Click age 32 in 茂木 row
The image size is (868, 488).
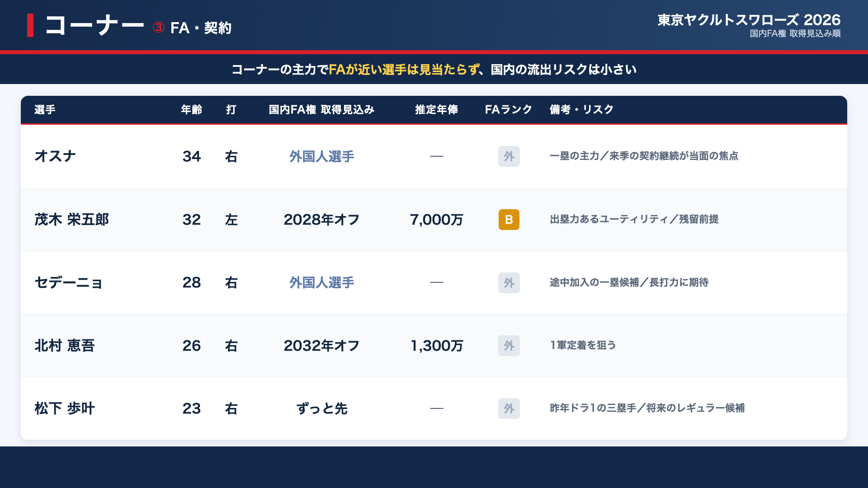coord(192,220)
